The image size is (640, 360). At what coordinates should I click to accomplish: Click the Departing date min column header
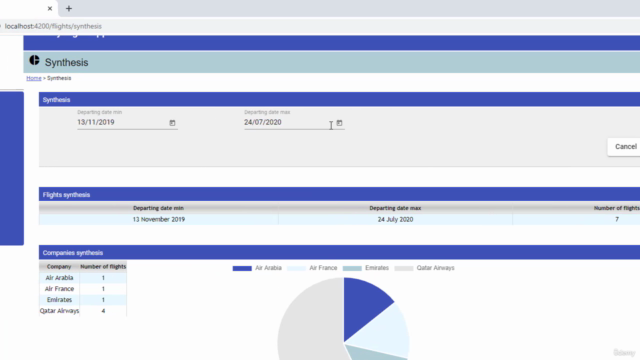158,208
